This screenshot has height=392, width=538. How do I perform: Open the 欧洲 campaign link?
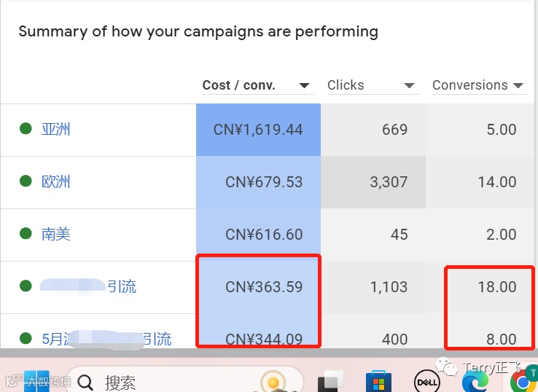(x=56, y=182)
